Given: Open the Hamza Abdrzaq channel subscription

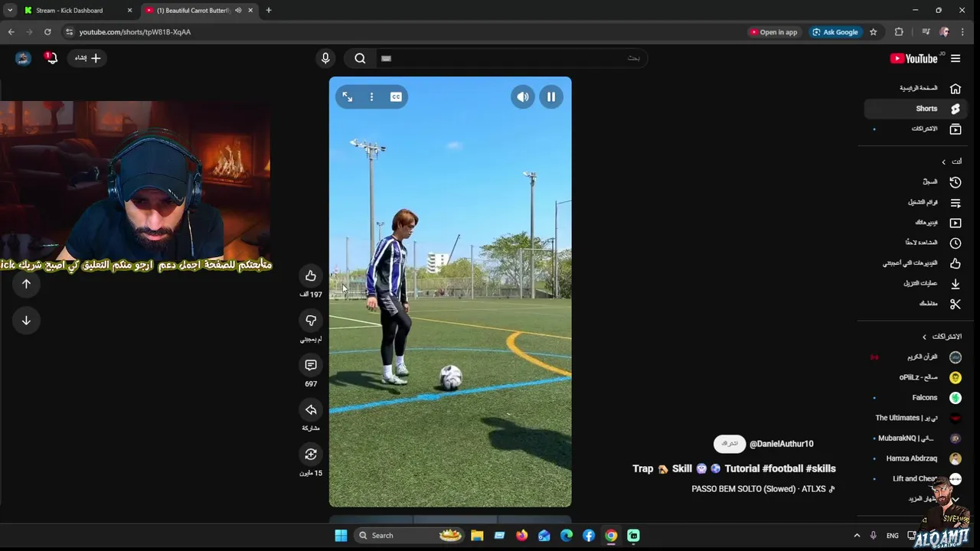Looking at the screenshot, I should click(x=916, y=458).
